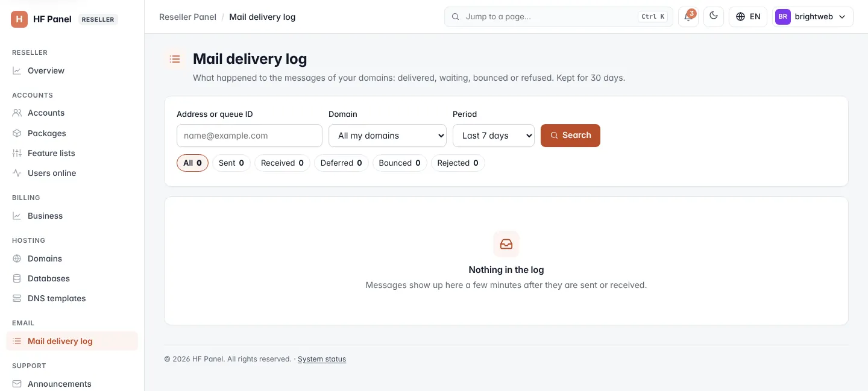Filter by Deferred messages
This screenshot has height=391, width=868.
coord(341,163)
